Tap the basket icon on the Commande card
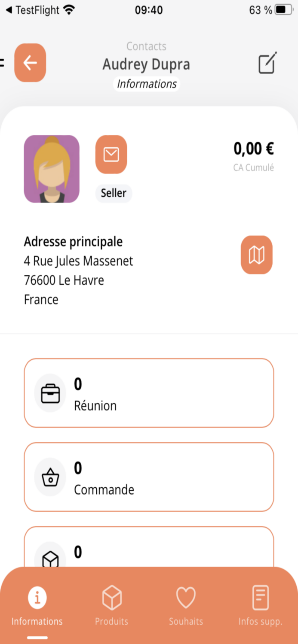 (x=50, y=477)
